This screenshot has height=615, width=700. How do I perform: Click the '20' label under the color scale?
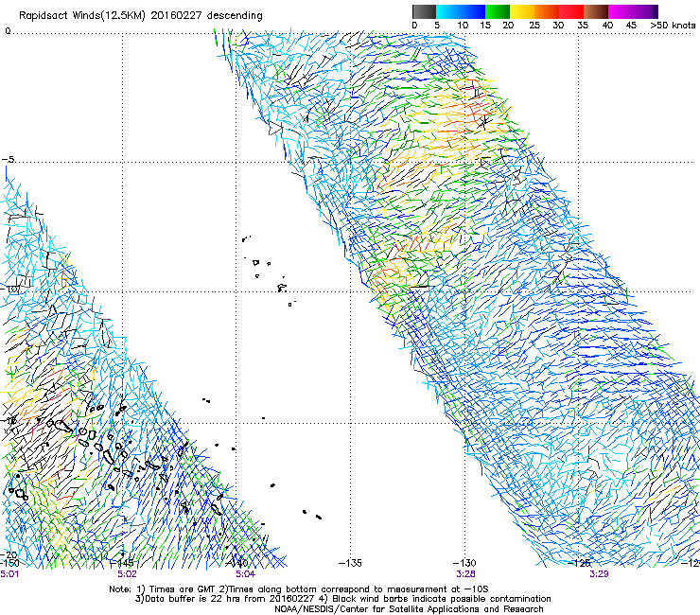pos(508,25)
